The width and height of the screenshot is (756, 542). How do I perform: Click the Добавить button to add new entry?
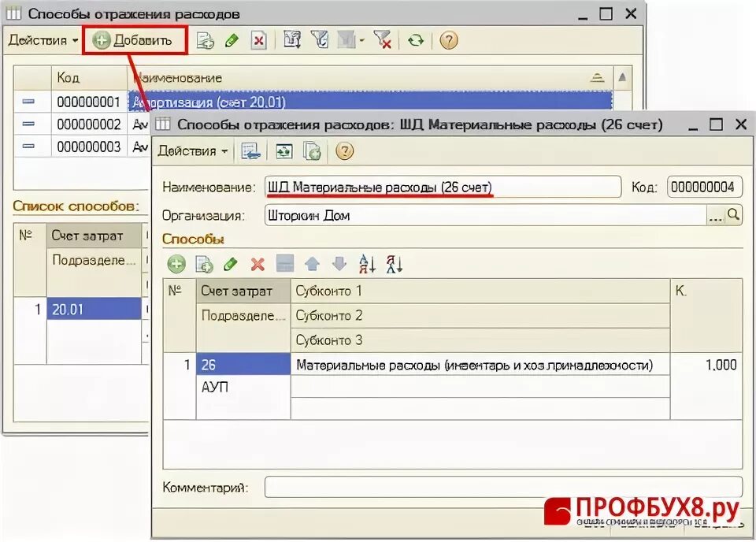tap(134, 39)
